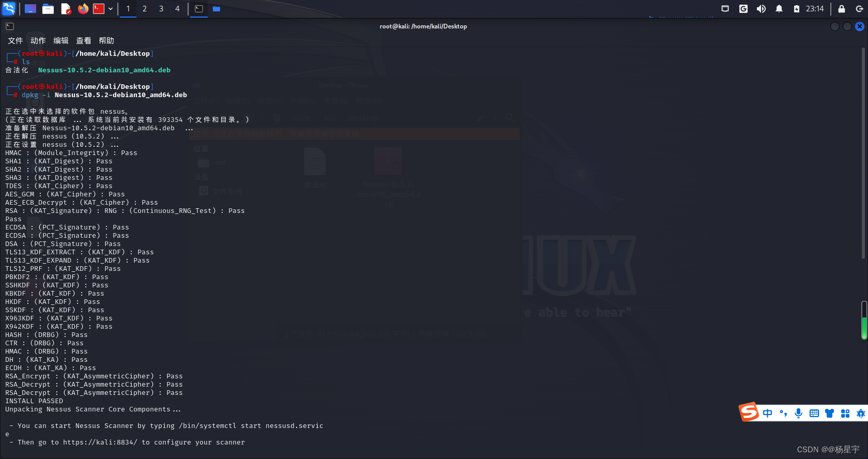Open the Sogou toolbox grid icon

click(x=845, y=413)
